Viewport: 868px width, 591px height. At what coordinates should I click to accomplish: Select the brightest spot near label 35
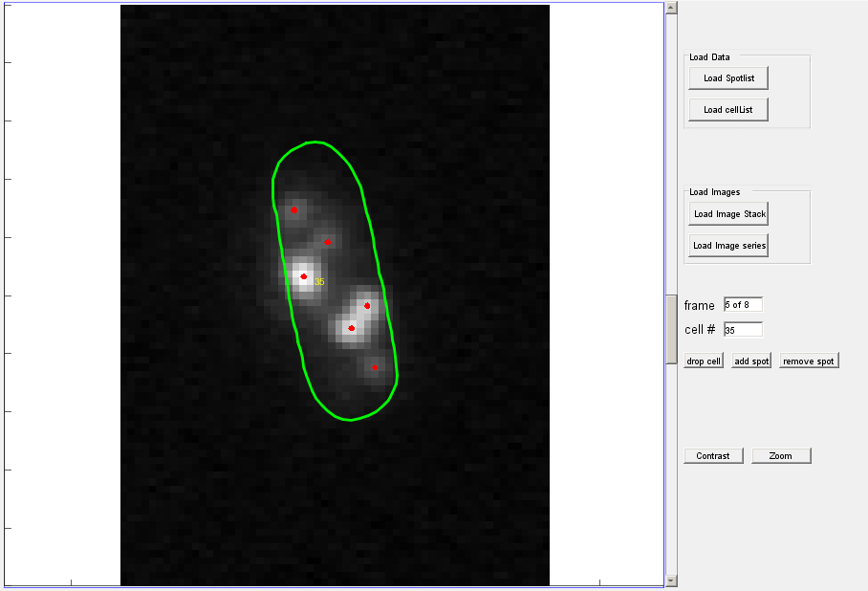303,276
